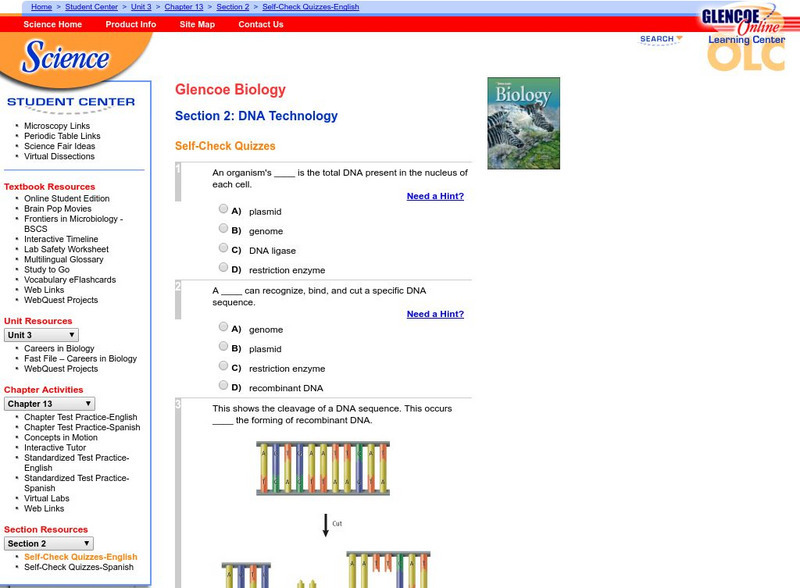Open Microscopy Links
The image size is (800, 588).
tap(57, 126)
